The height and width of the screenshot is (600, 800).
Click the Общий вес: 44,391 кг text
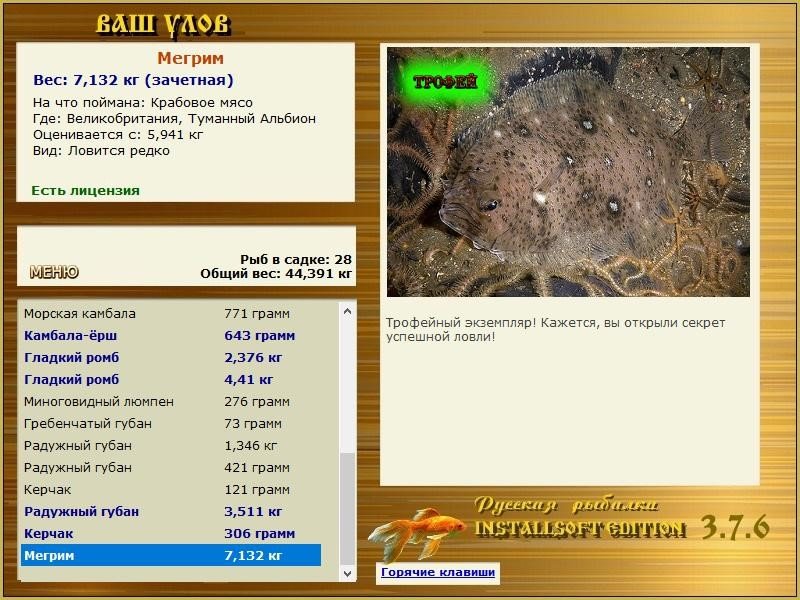coord(276,273)
